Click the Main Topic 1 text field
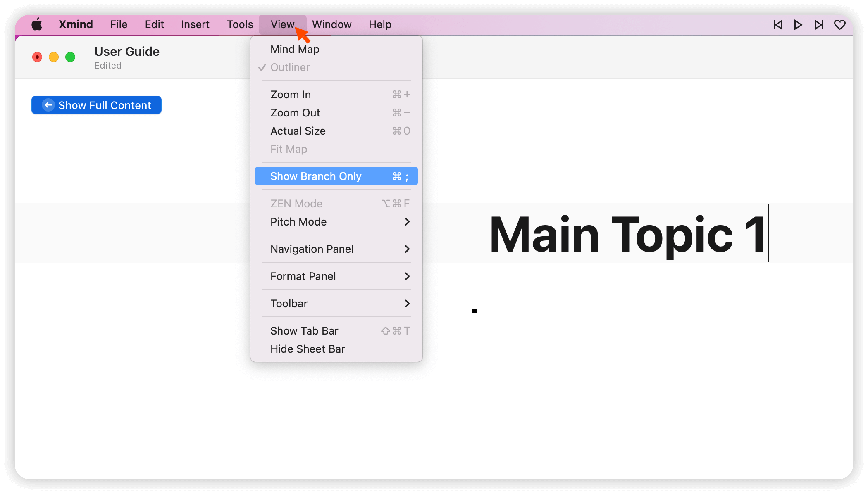Screen dimensions: 868x494 [627, 234]
